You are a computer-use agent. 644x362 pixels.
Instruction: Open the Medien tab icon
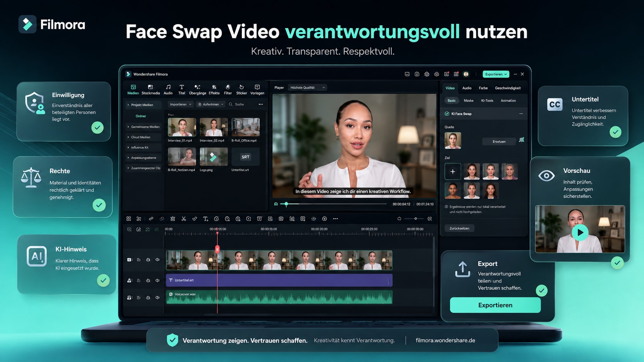(133, 87)
